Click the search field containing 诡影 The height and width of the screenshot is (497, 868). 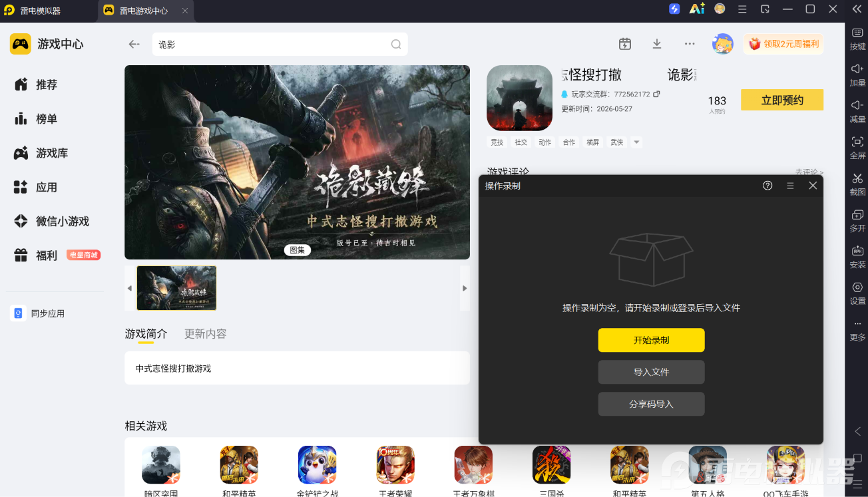click(280, 45)
